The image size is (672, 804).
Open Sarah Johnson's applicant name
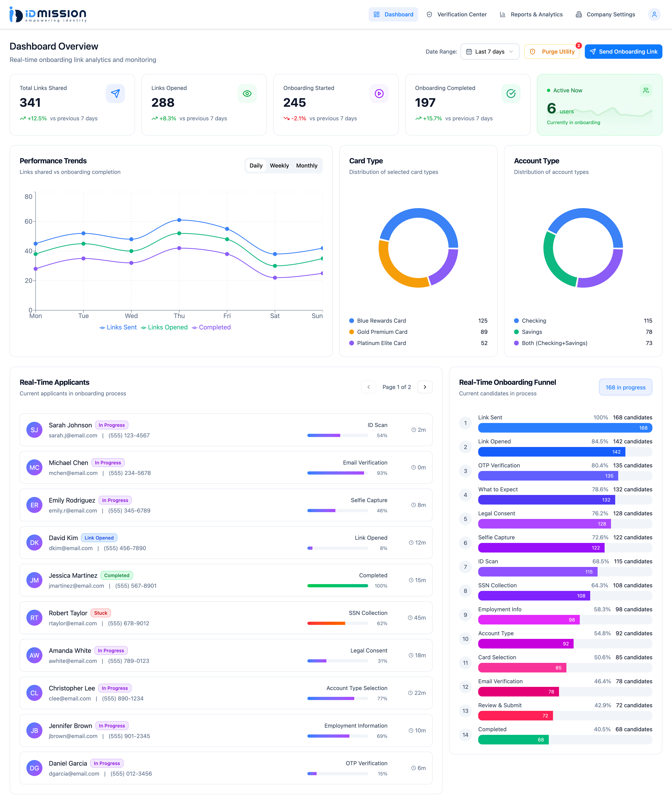[70, 425]
